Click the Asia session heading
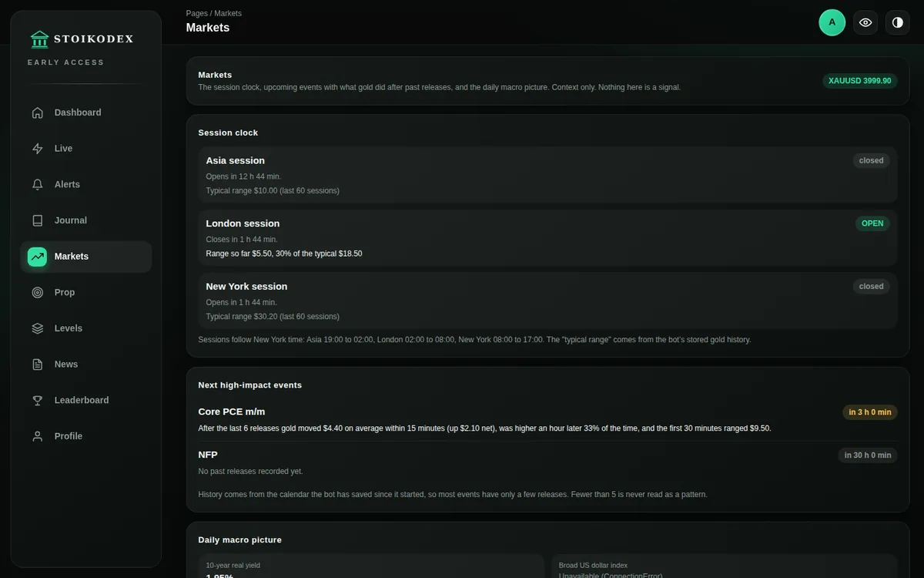 click(236, 160)
